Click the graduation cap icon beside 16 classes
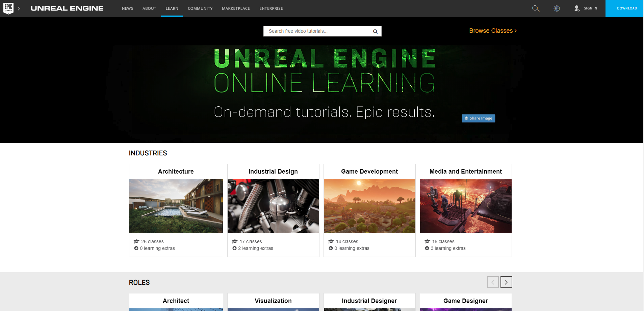644x311 pixels. (427, 241)
